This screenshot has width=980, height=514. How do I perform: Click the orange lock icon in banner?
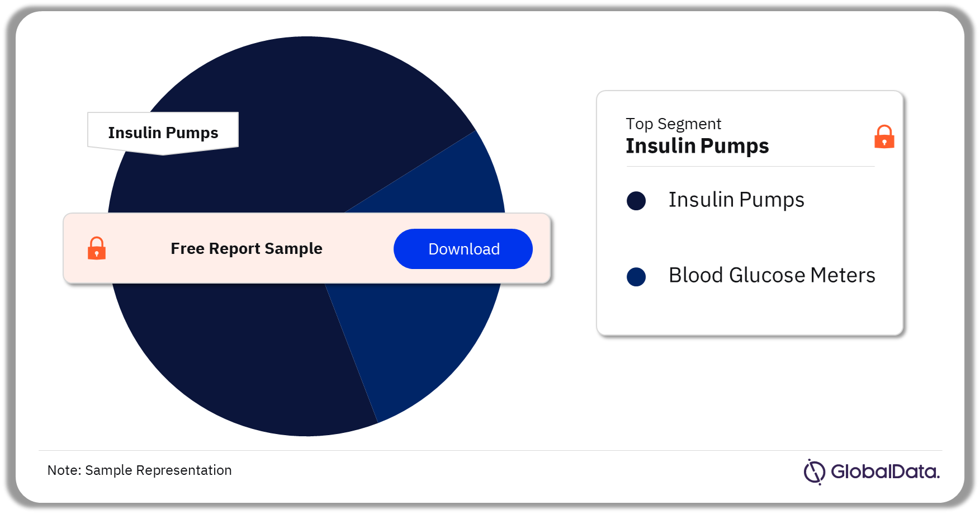[x=97, y=248]
